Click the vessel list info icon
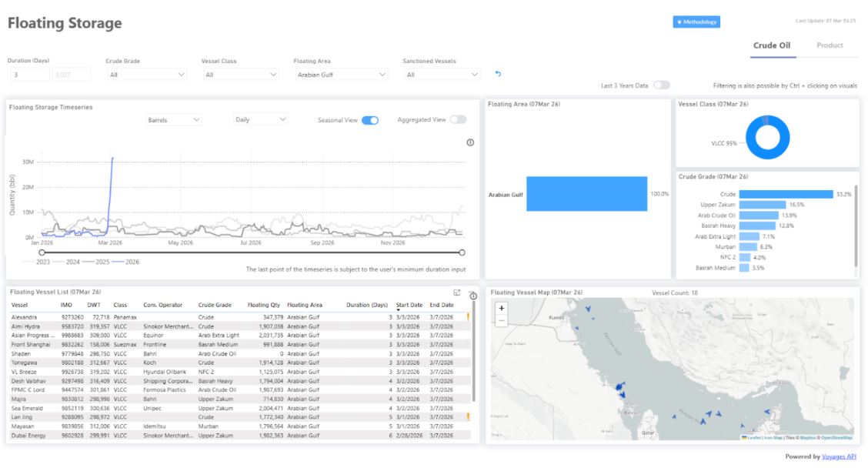 click(x=473, y=296)
